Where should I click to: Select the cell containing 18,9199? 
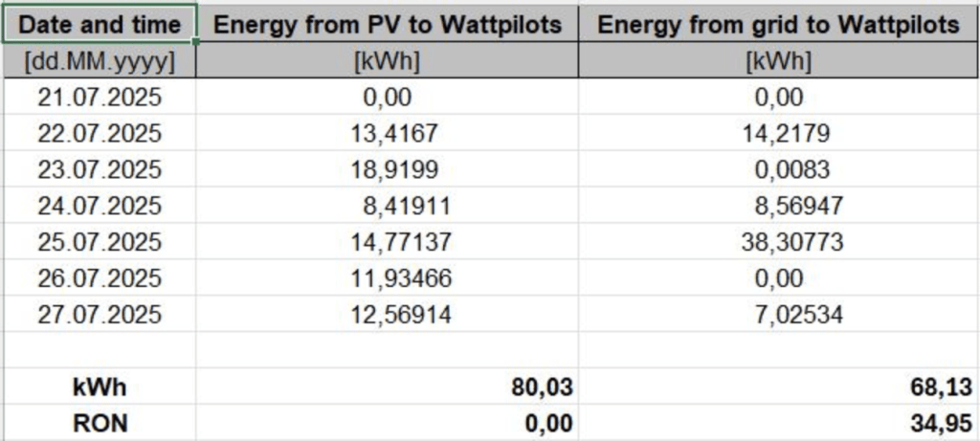[387, 169]
